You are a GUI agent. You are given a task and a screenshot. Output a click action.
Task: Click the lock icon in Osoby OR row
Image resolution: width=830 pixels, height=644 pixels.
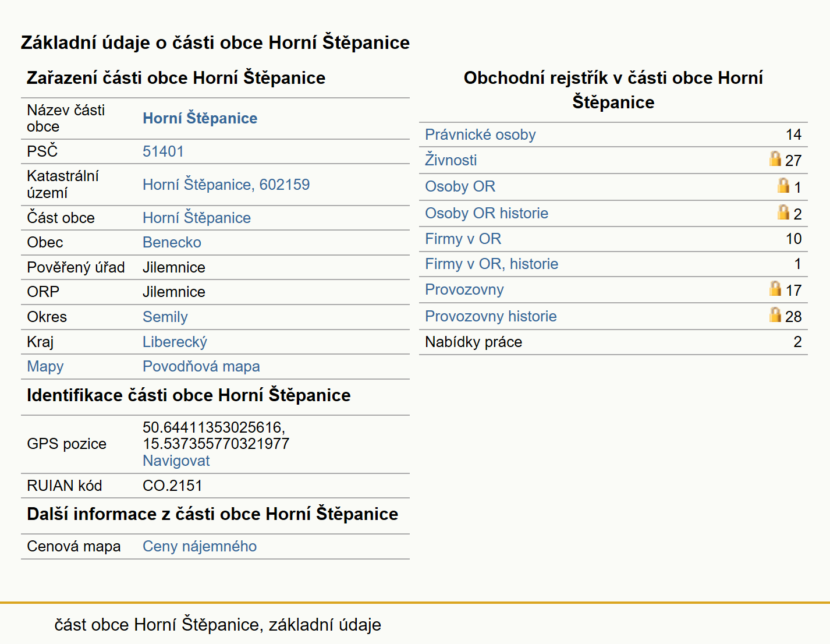[x=783, y=185]
